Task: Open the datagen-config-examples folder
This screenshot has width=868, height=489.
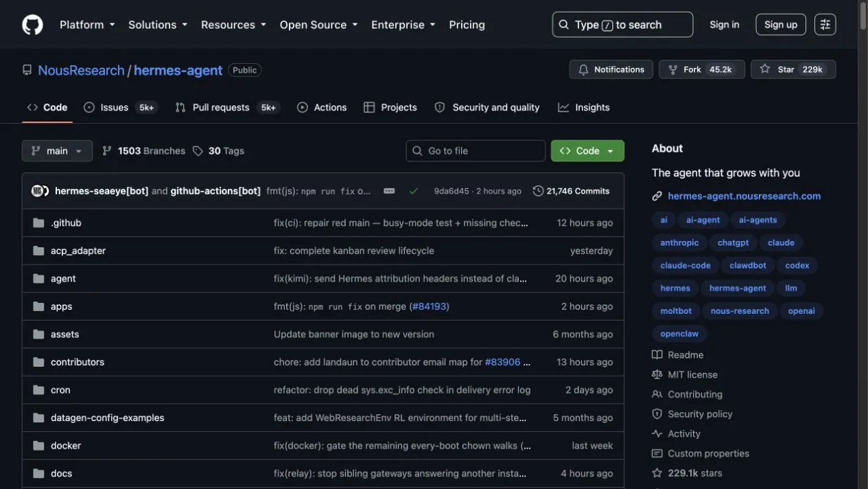Action: click(107, 418)
